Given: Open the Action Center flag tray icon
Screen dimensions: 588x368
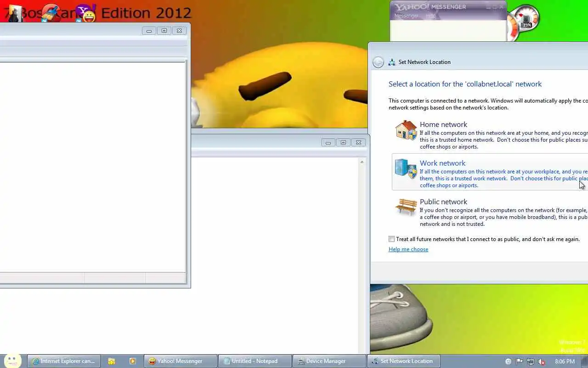Looking at the screenshot, I should pos(520,362).
